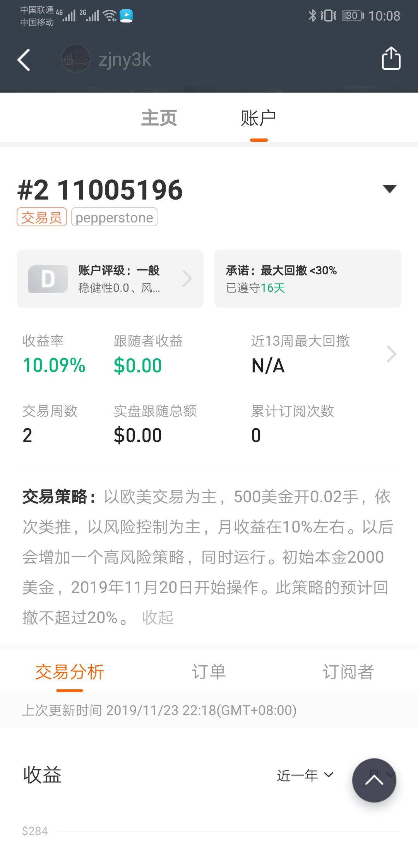This screenshot has width=418, height=868.
Task: Expand 近13周最大回撤 details chevron
Action: (391, 354)
